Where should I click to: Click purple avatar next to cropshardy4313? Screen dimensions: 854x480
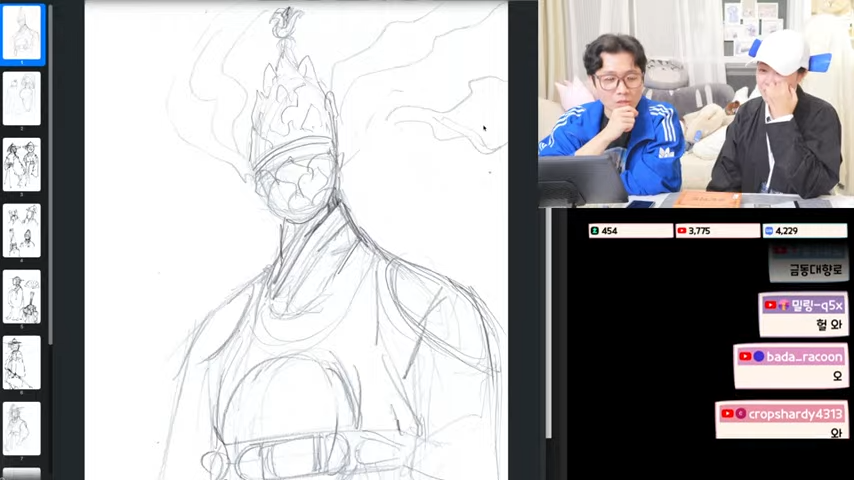(741, 414)
